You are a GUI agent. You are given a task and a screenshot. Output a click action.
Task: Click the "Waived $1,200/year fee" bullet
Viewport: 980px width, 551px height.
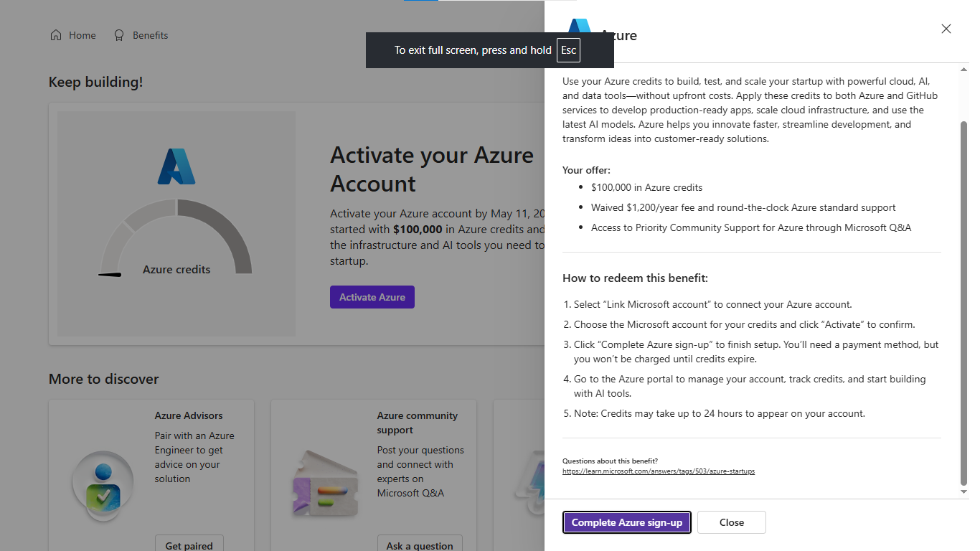[x=743, y=207]
